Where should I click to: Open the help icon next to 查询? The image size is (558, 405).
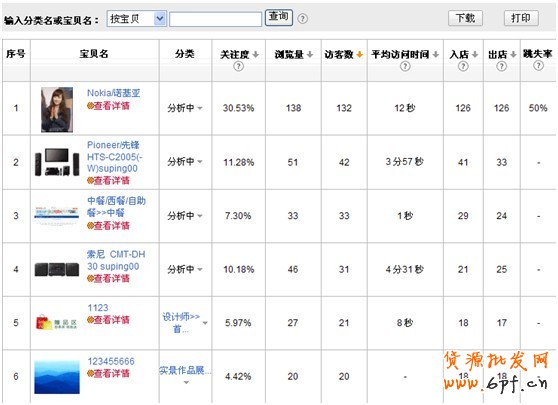tap(302, 19)
